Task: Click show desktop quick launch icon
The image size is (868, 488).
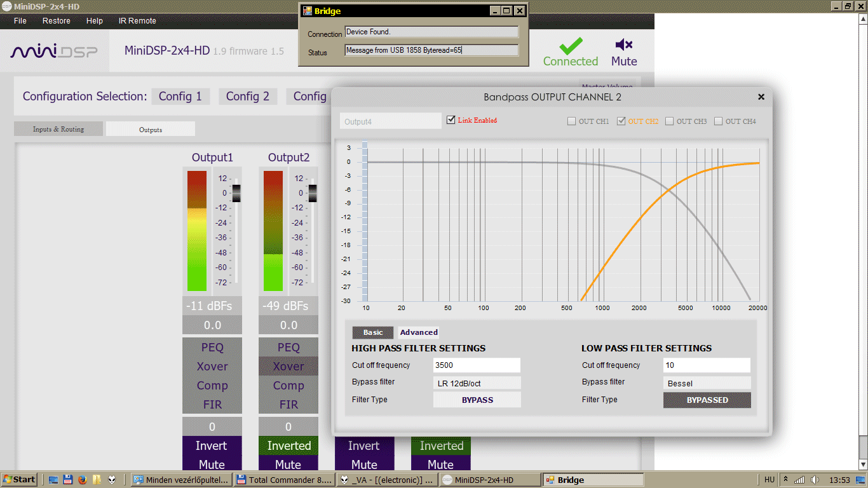Action: [53, 480]
